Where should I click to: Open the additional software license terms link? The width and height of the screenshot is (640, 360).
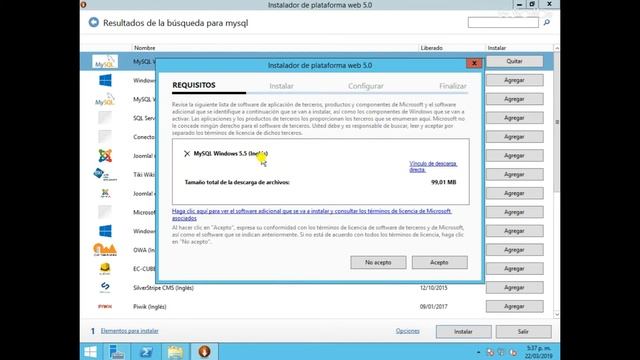[311, 214]
